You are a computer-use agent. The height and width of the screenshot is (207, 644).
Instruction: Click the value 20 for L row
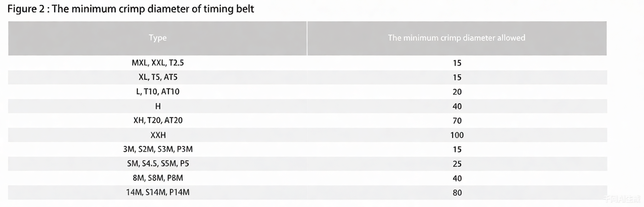tap(457, 92)
